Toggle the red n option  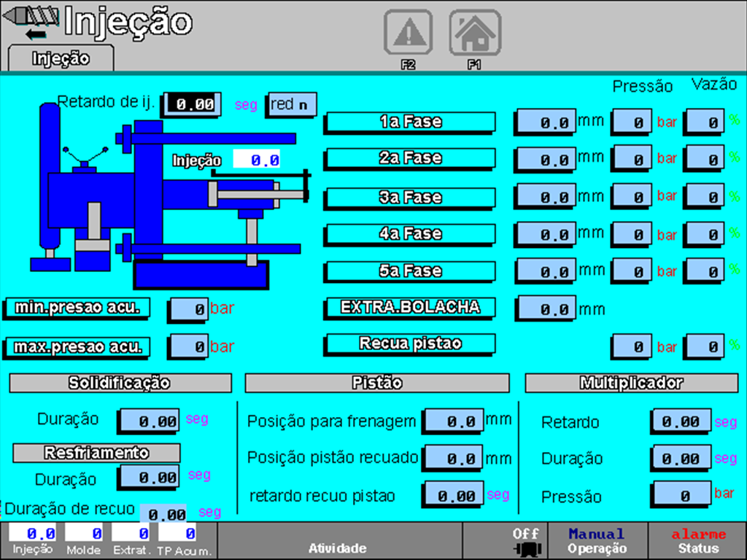pos(291,104)
